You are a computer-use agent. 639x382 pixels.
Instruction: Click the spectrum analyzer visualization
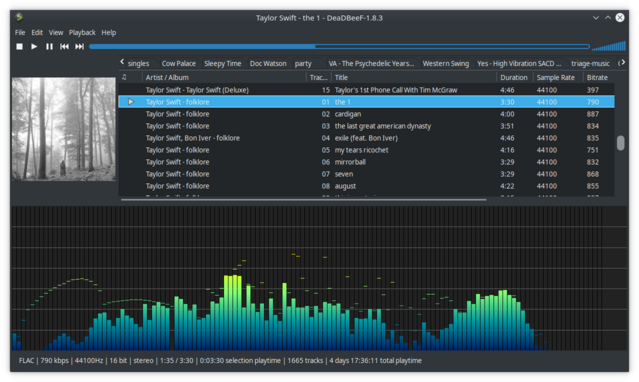(320, 278)
